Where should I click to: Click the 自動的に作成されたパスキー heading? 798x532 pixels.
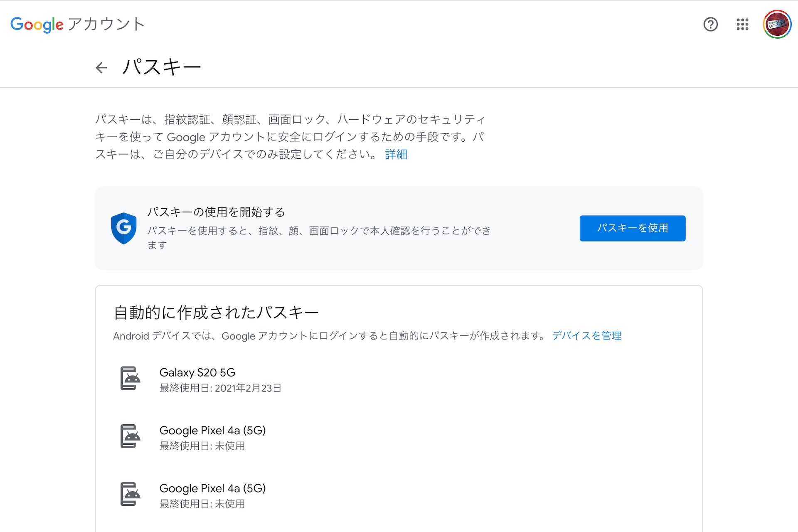pyautogui.click(x=216, y=313)
